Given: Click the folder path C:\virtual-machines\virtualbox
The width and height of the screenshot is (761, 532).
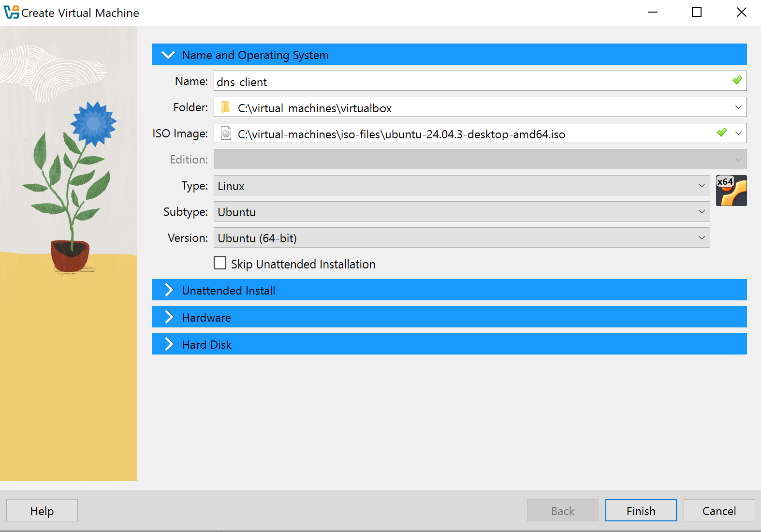Looking at the screenshot, I should [315, 108].
